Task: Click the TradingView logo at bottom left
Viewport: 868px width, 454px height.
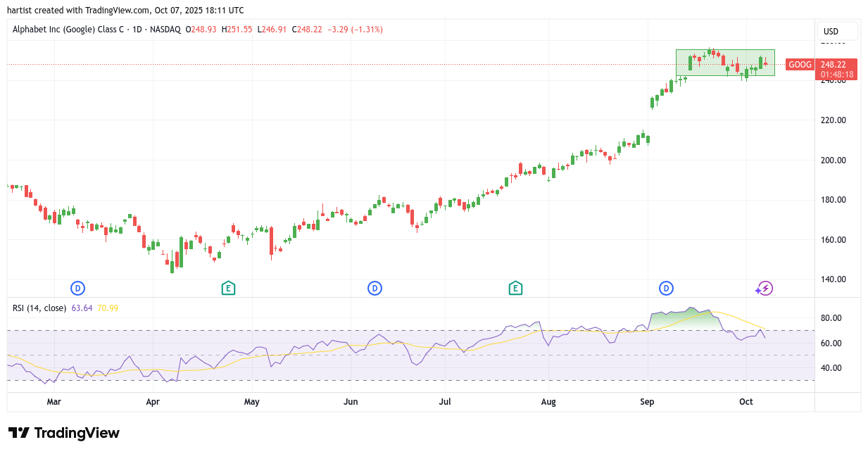Action: point(64,433)
